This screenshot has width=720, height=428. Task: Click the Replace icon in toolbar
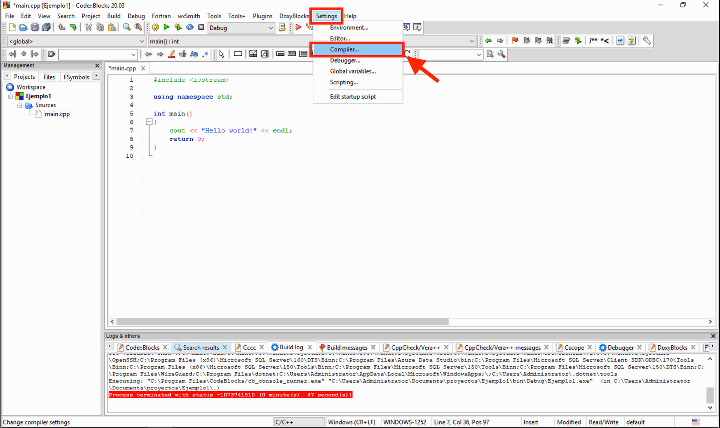pos(138,28)
